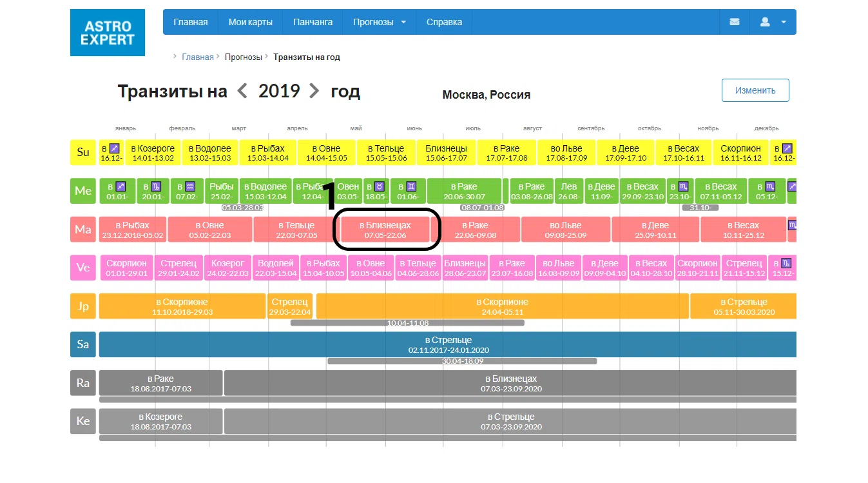Select the Jp planet label
Viewport: 868px width, 483px height.
(83, 306)
